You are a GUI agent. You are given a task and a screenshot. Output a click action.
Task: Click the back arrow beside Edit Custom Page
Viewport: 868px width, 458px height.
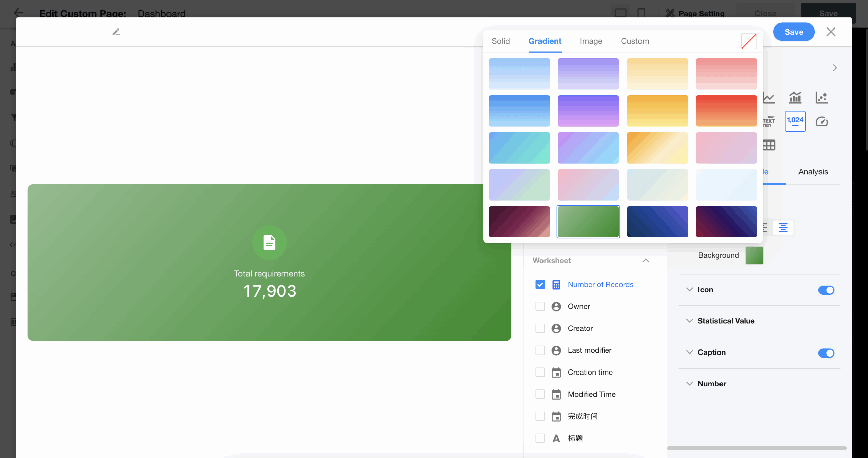[x=18, y=13]
